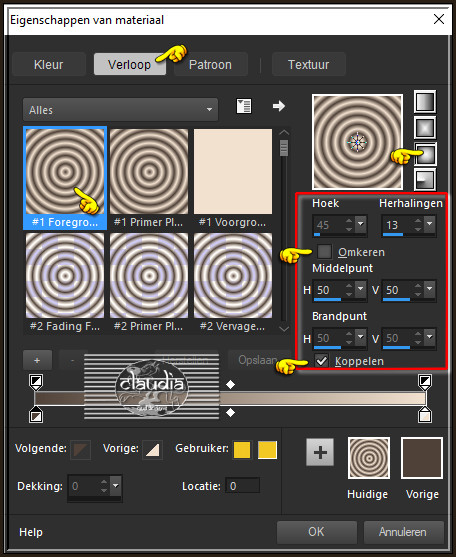
Task: Select the rectangular gradient style icon
Action: [x=425, y=128]
